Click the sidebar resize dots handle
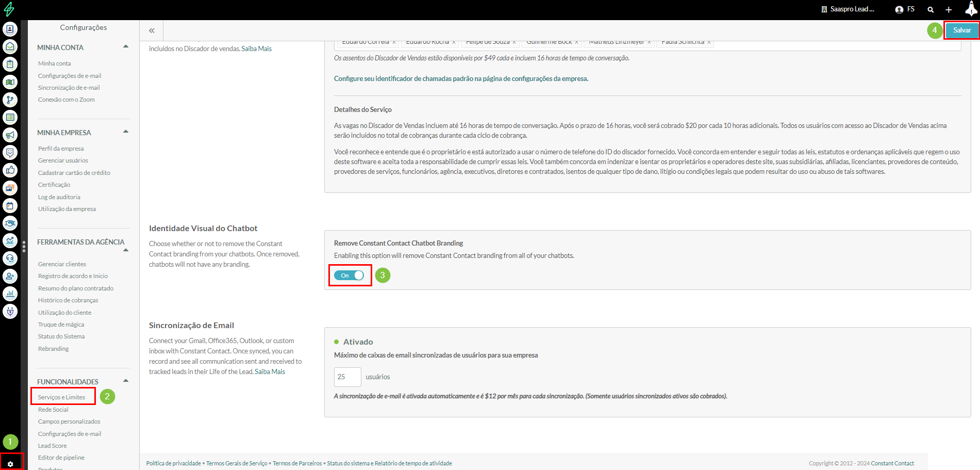The height and width of the screenshot is (470, 980). pyautogui.click(x=24, y=246)
